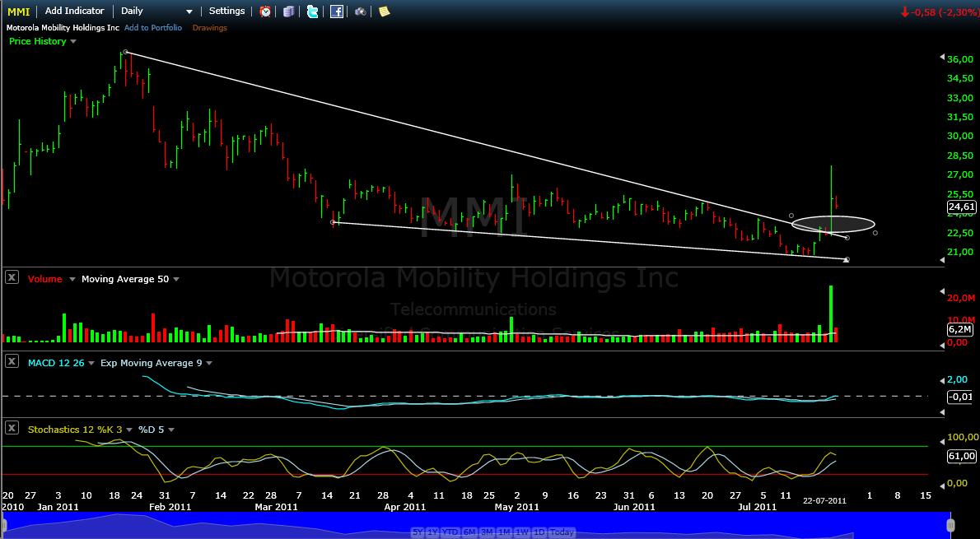Click the Moving Average 50 label

coord(125,279)
